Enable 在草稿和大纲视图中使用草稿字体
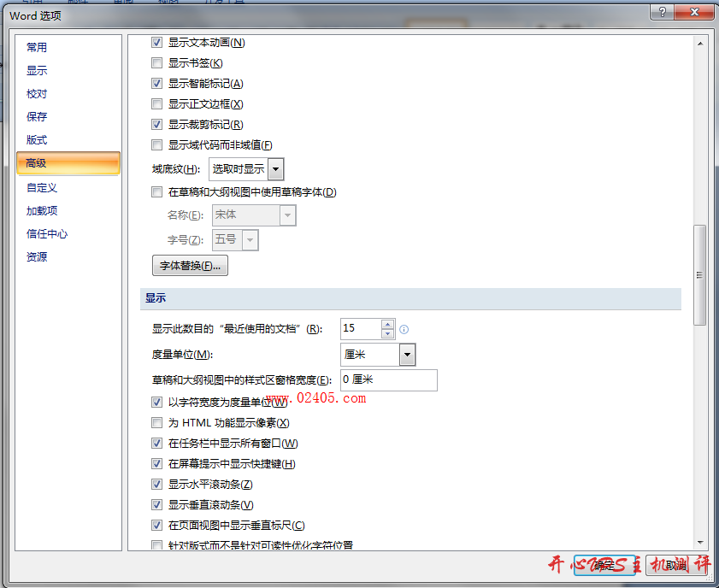The image size is (719, 588). click(x=156, y=191)
